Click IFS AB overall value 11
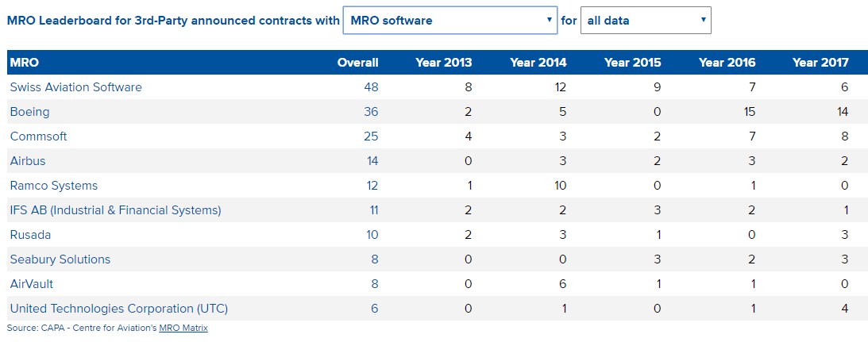Screen dimensions: 868x342 click(372, 210)
